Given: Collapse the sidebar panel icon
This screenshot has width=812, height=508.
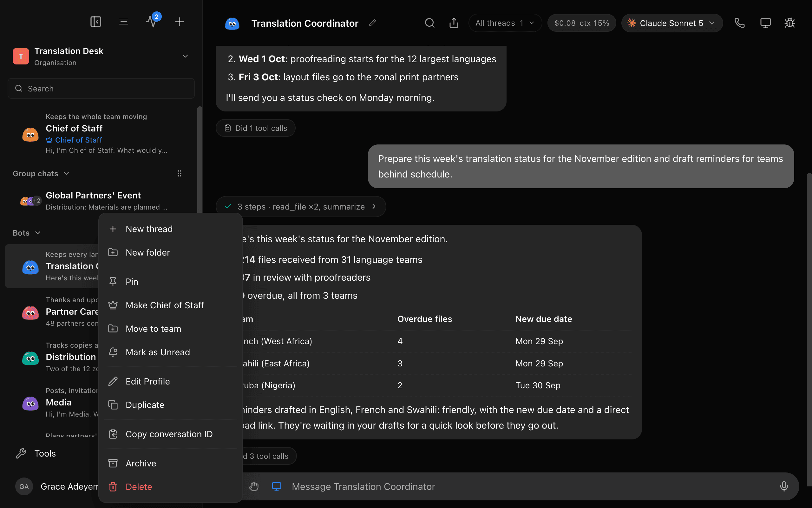Looking at the screenshot, I should [x=95, y=22].
